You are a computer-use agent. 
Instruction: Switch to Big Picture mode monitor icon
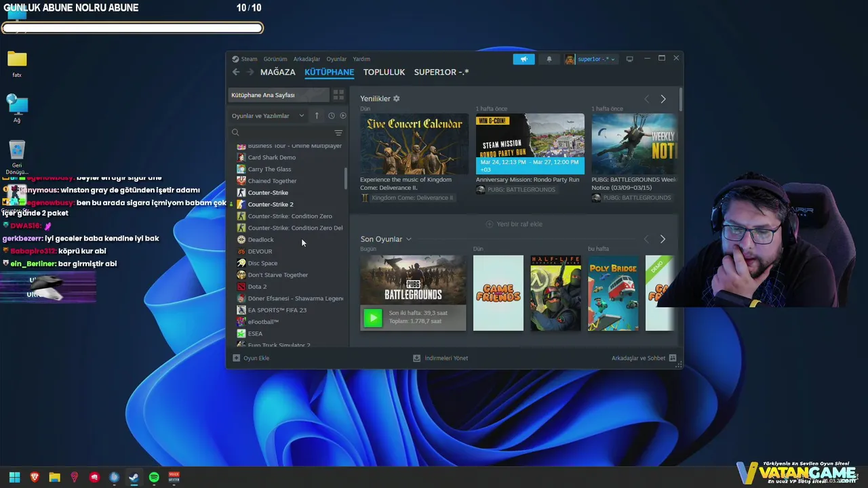pos(629,59)
